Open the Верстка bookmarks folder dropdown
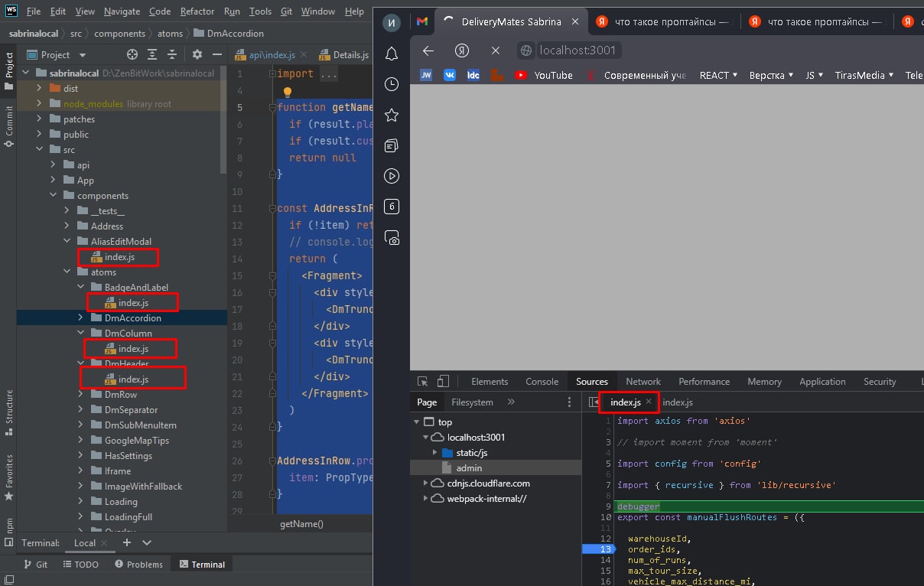924x586 pixels. pyautogui.click(x=771, y=75)
